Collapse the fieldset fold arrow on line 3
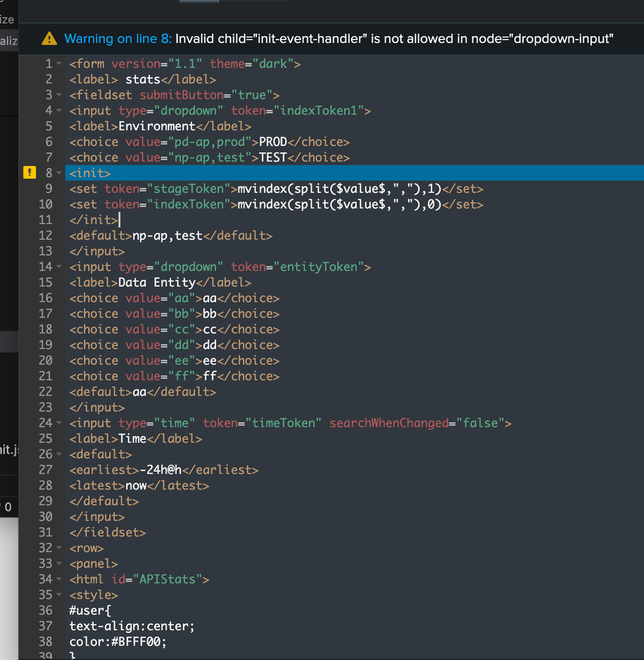 pos(59,94)
